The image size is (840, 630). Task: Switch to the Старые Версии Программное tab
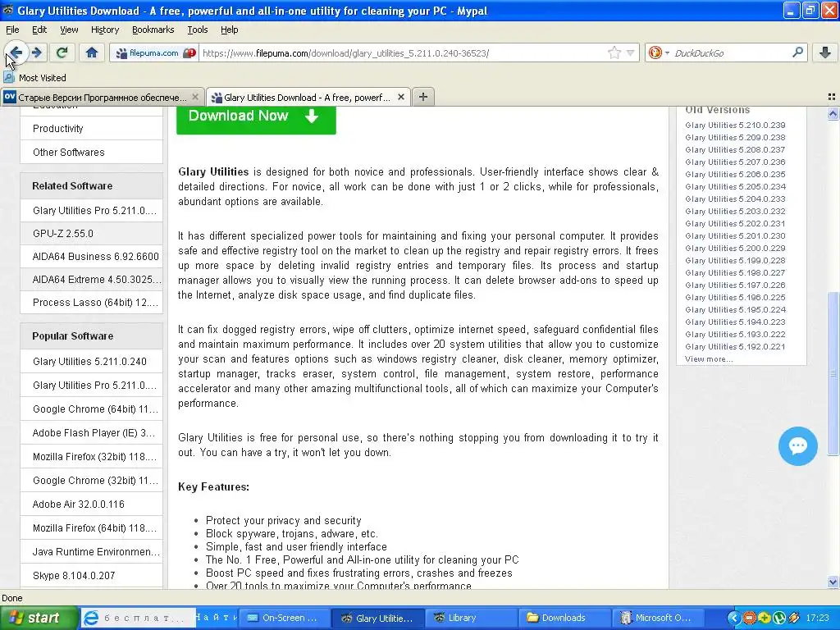102,98
